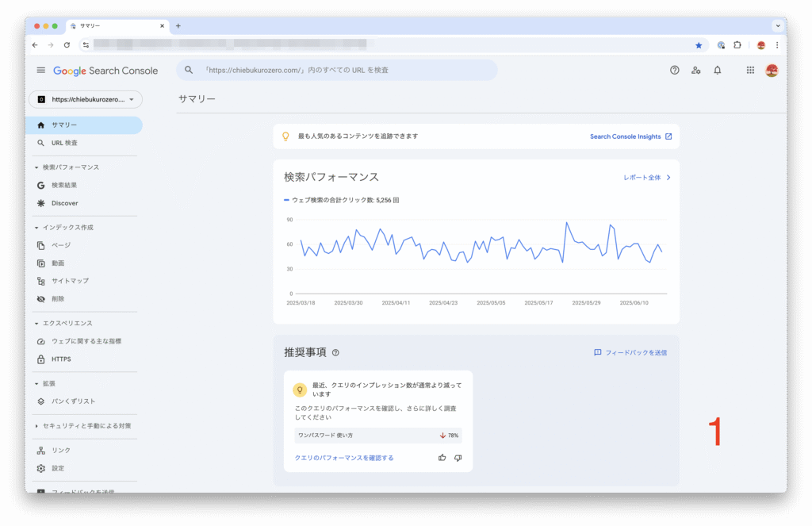Screen dimensions: 812x526
Task: Open the Google apps grid
Action: coord(750,70)
